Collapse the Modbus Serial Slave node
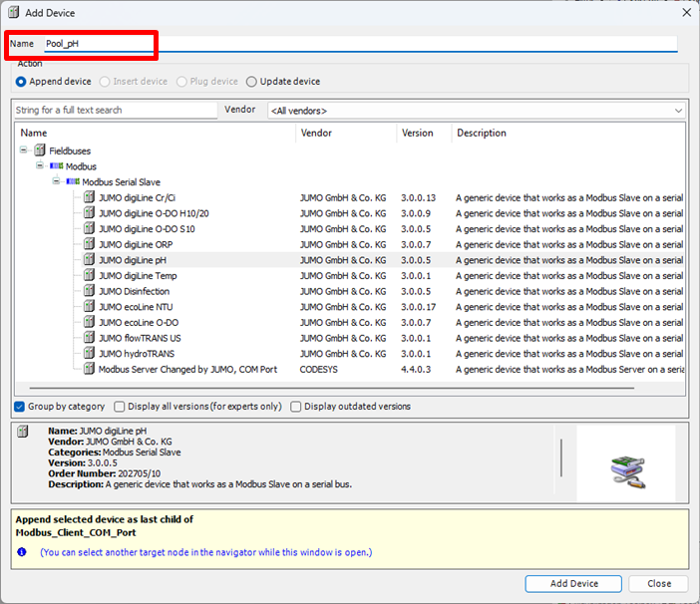The height and width of the screenshot is (604, 700). (x=56, y=181)
